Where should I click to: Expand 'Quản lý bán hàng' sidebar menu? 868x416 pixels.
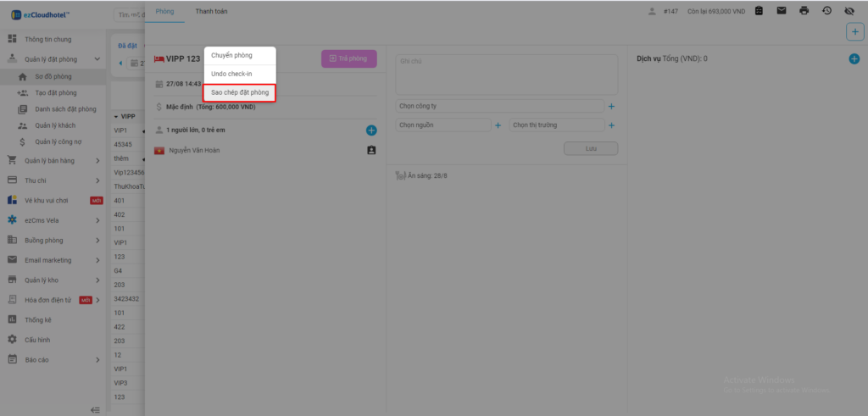54,160
